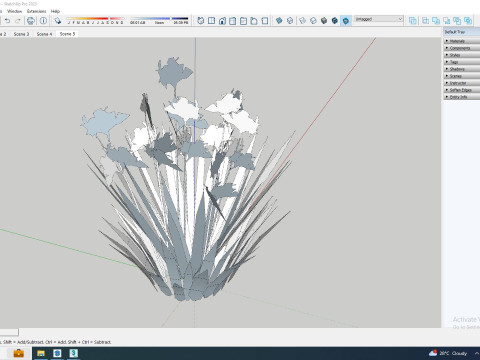The width and height of the screenshot is (480, 360).
Task: Select the Union solid tool
Action: pos(436,21)
